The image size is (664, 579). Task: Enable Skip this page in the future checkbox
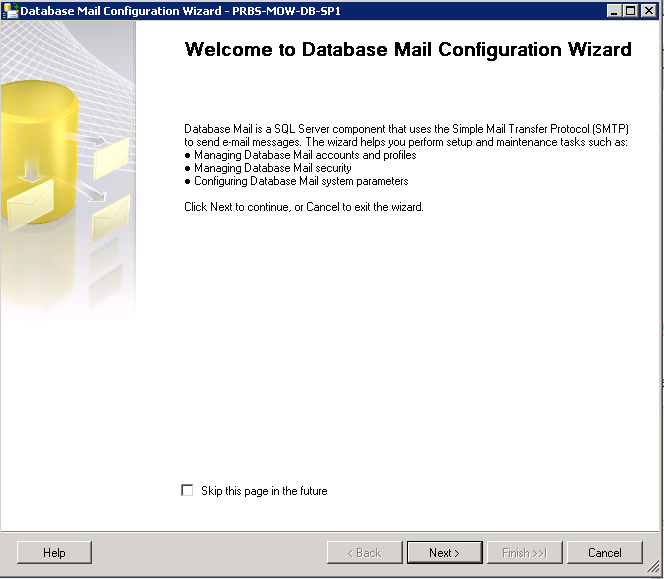coord(187,490)
